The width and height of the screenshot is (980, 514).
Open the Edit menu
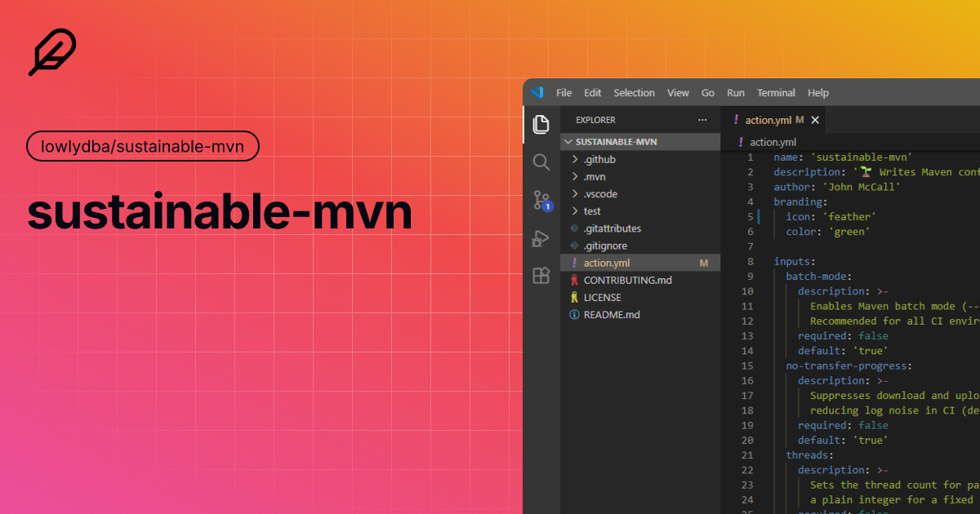(x=592, y=93)
